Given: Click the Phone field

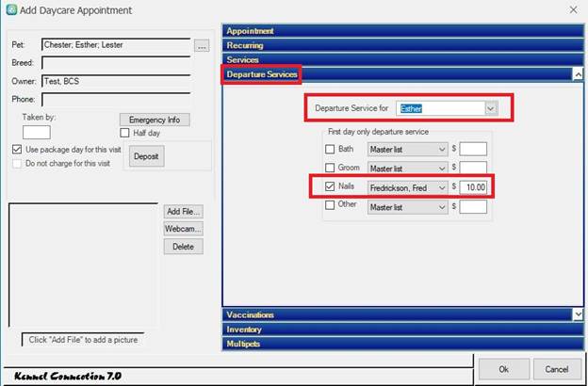Looking at the screenshot, I should click(x=116, y=99).
